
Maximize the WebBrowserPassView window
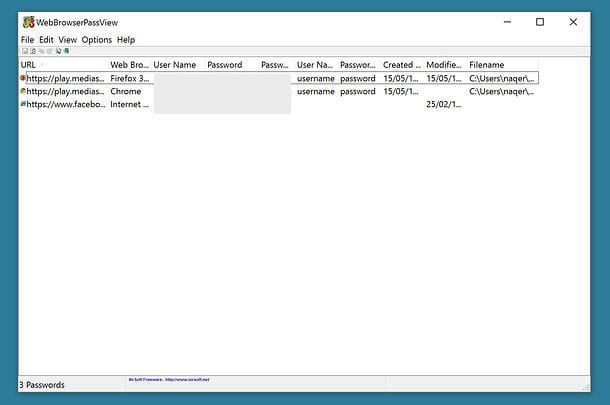540,22
